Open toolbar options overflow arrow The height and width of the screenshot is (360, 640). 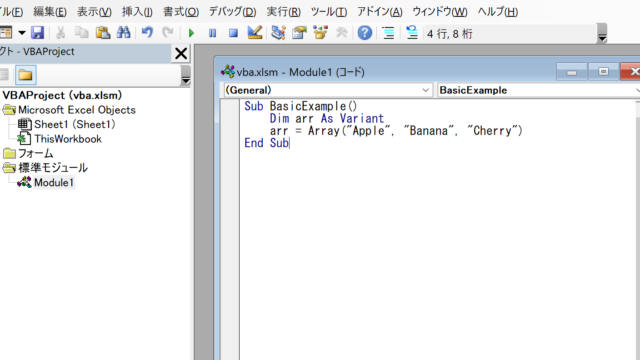tap(602, 34)
